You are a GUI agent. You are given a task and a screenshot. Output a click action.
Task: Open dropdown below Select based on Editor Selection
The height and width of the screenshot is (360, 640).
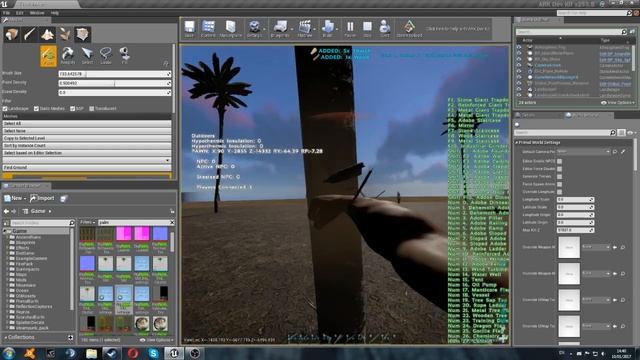click(x=87, y=160)
